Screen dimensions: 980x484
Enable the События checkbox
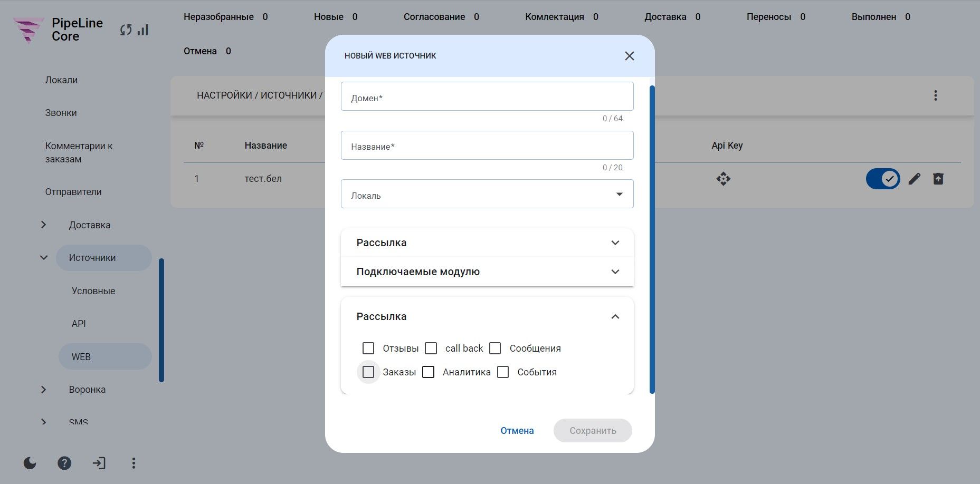point(503,372)
